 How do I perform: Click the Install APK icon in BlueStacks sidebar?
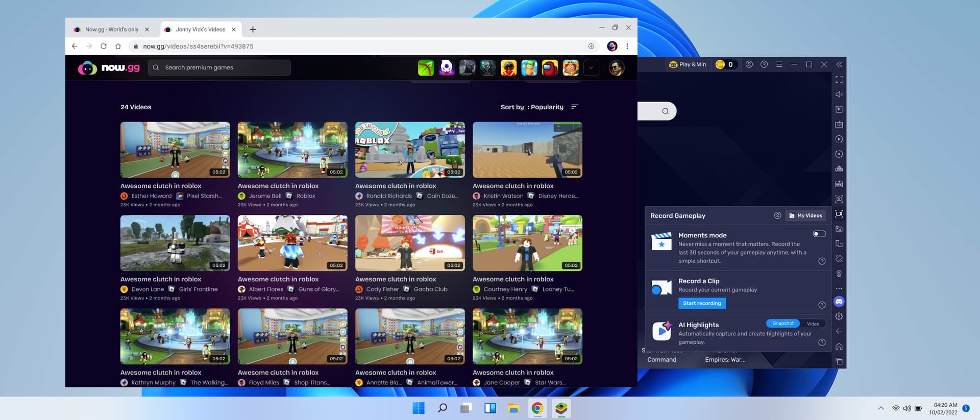click(x=839, y=184)
